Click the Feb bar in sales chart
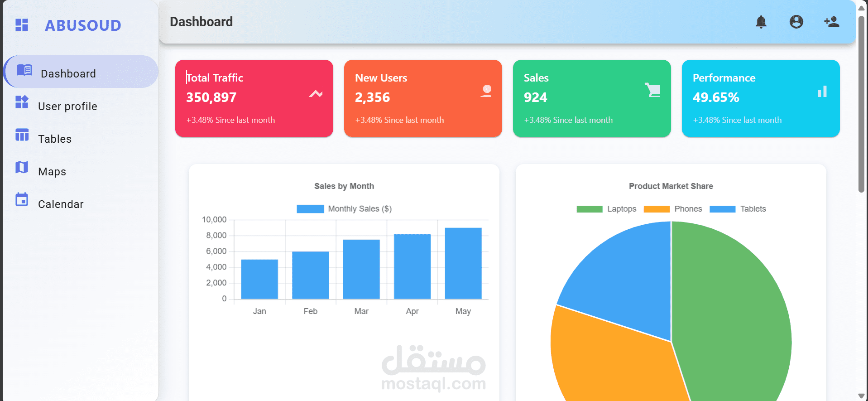This screenshot has width=868, height=401. click(311, 275)
